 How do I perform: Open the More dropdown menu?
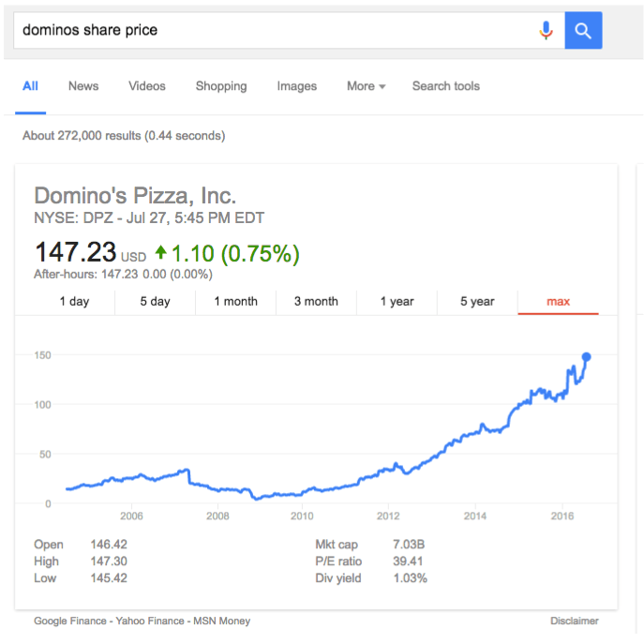366,86
